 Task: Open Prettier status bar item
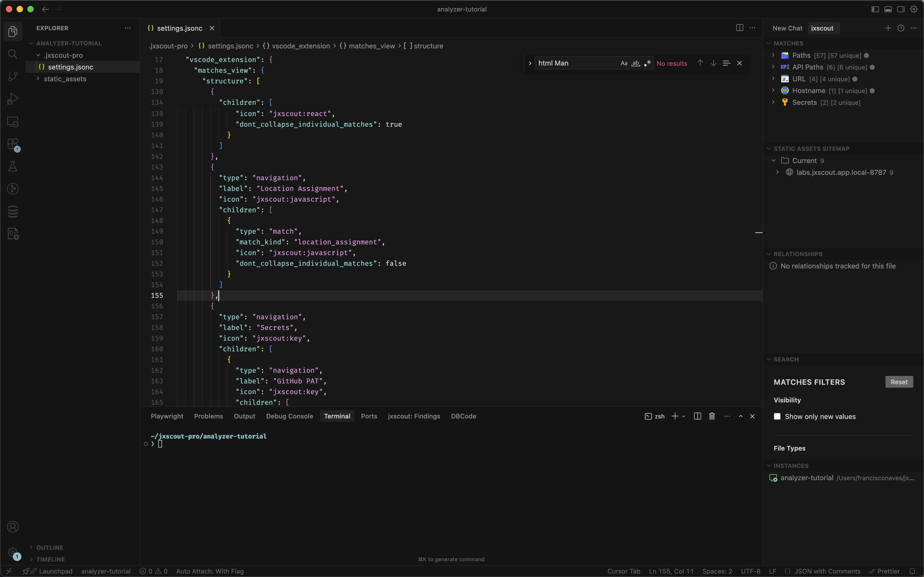pos(884,571)
